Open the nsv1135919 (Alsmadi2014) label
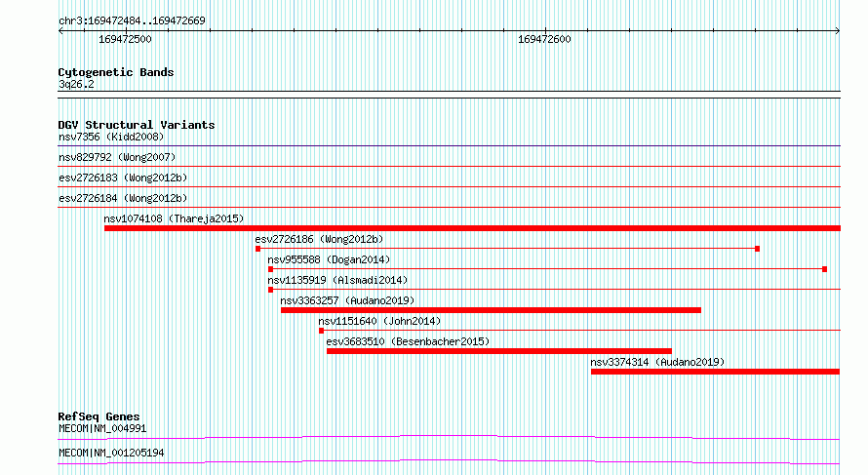This screenshot has width=868, height=475. click(x=337, y=280)
